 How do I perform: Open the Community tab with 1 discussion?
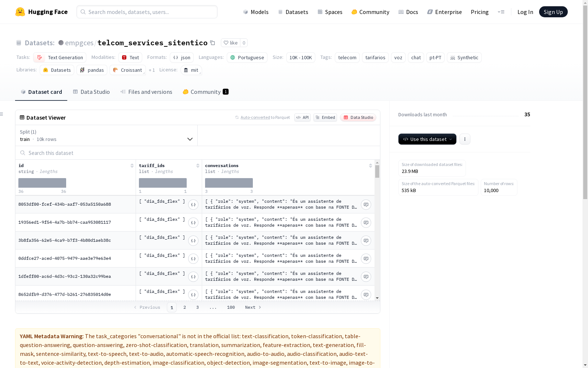pyautogui.click(x=206, y=92)
